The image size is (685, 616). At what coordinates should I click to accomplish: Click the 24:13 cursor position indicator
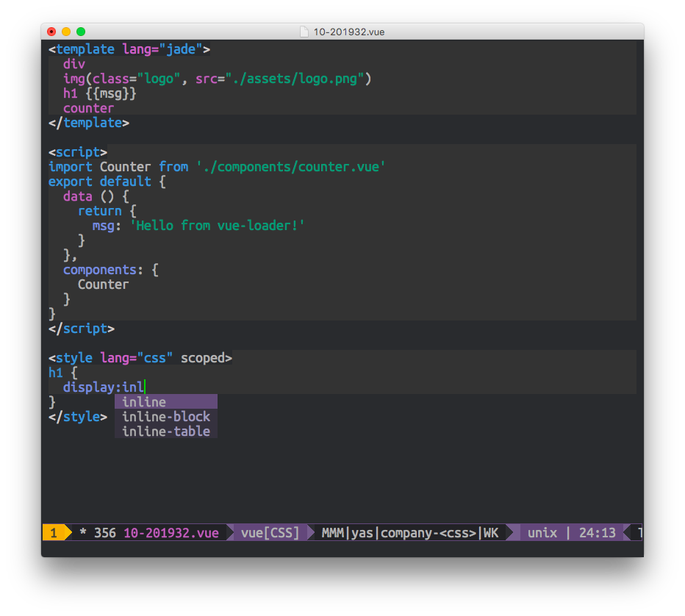[597, 532]
